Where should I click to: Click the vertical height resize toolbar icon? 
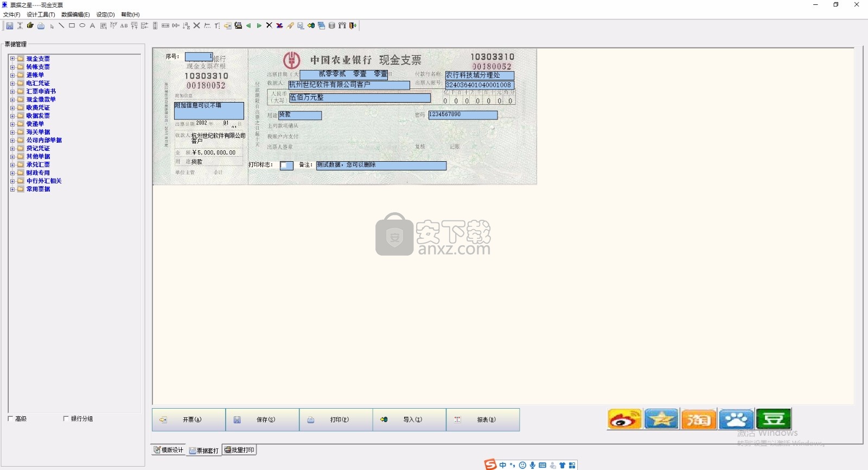point(155,26)
